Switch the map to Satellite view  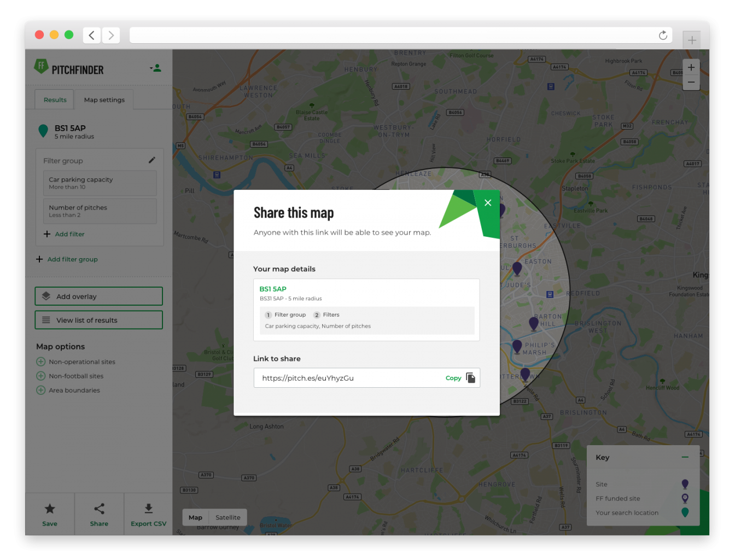coord(227,517)
